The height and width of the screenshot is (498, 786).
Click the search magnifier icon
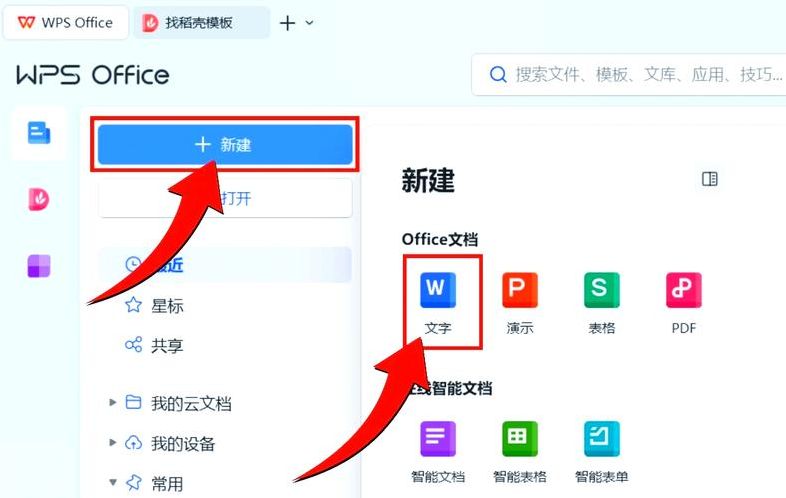click(x=498, y=75)
